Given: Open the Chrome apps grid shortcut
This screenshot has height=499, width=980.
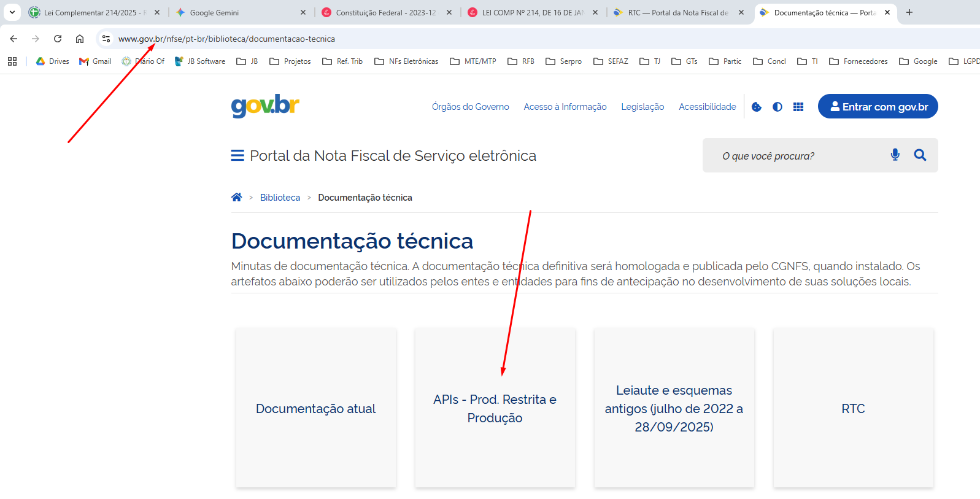Looking at the screenshot, I should click(12, 61).
